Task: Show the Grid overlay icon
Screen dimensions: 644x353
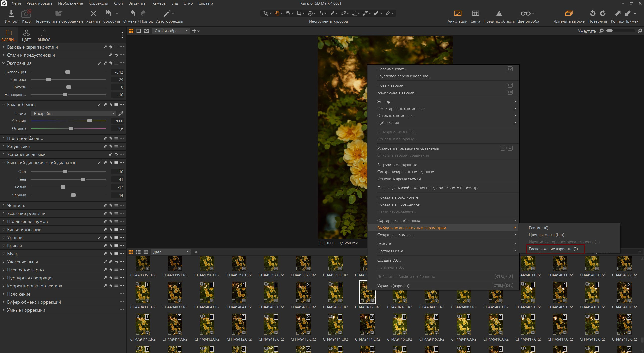Action: pyautogui.click(x=475, y=13)
